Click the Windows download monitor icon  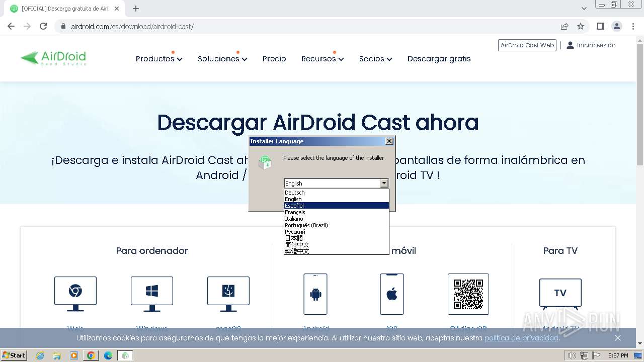pyautogui.click(x=152, y=294)
